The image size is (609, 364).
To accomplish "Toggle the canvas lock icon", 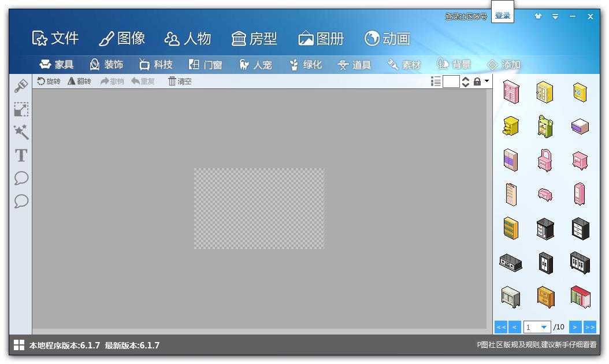I will (x=476, y=81).
